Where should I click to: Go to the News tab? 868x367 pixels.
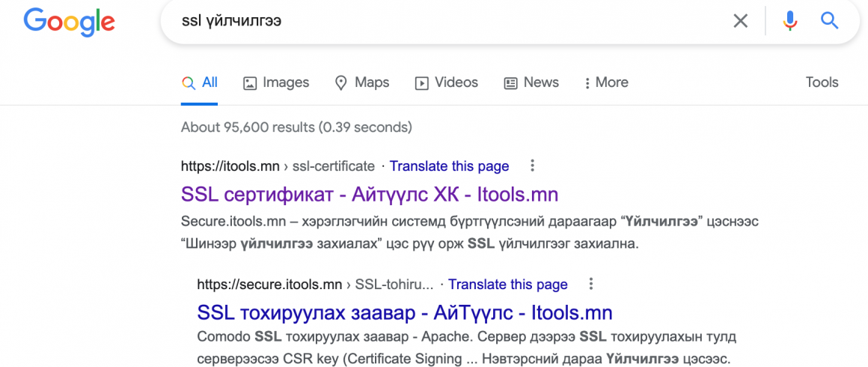[531, 82]
